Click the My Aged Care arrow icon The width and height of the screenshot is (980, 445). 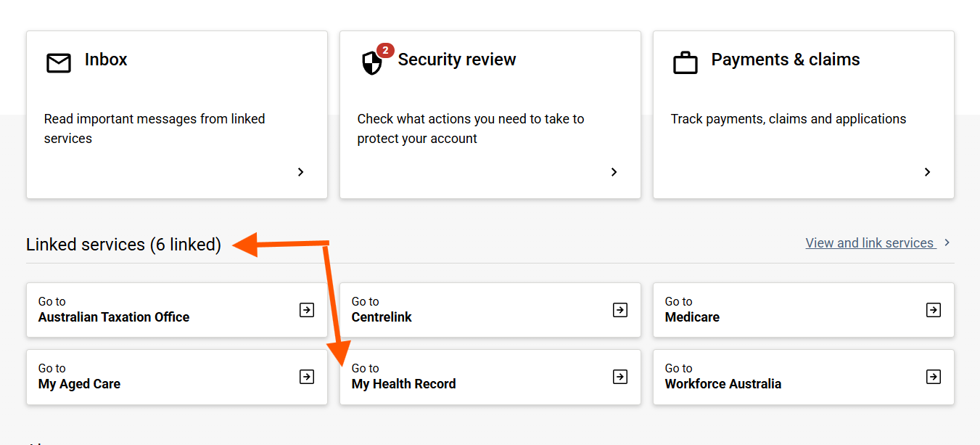tap(307, 377)
